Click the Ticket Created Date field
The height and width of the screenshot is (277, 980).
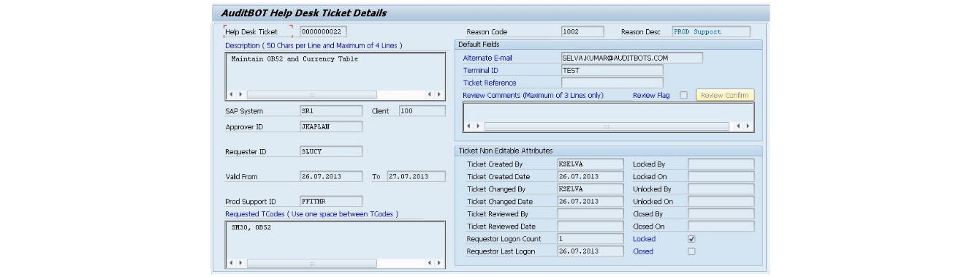[x=590, y=177]
